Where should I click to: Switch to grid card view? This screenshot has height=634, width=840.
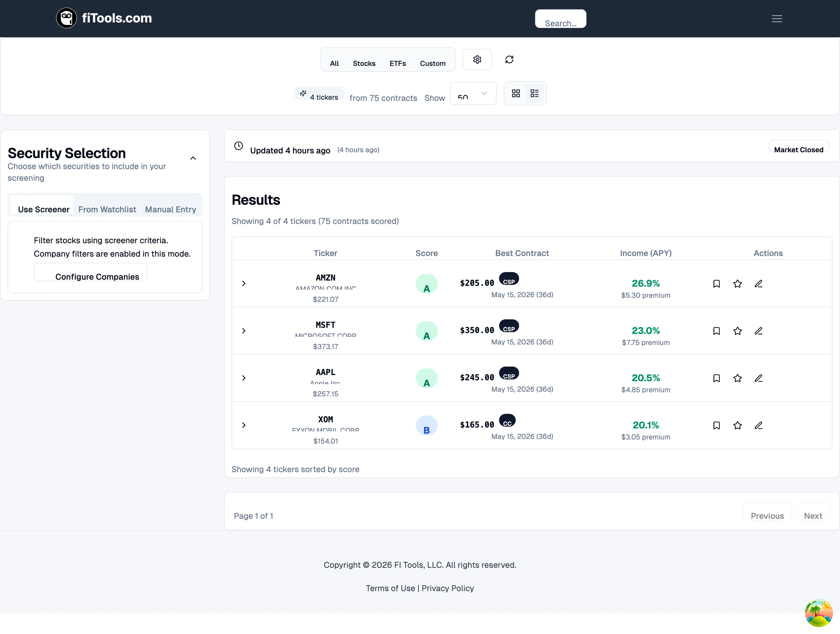click(x=516, y=93)
